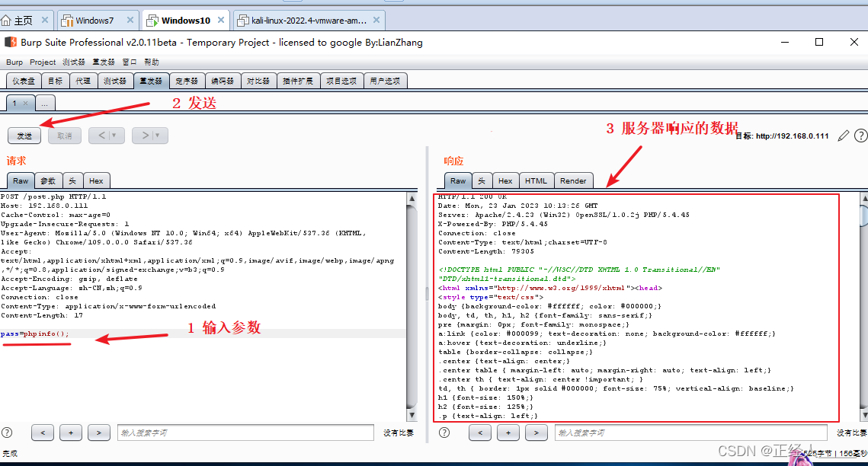
Task: Close the Windows7 VM tab
Action: click(130, 20)
